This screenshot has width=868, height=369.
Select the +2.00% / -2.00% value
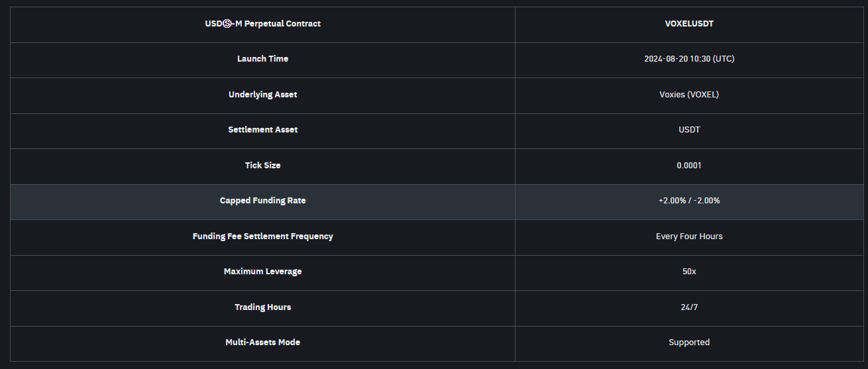point(689,201)
